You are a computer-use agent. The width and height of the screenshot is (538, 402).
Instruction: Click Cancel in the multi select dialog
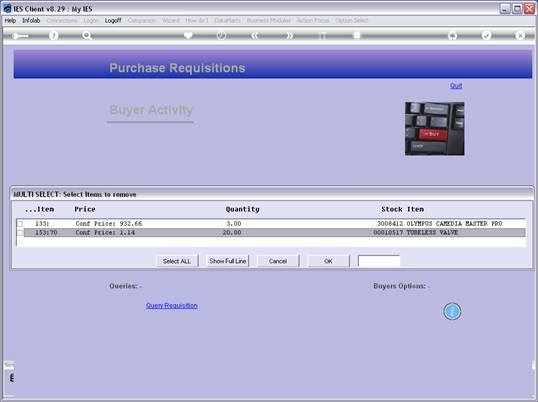point(278,261)
